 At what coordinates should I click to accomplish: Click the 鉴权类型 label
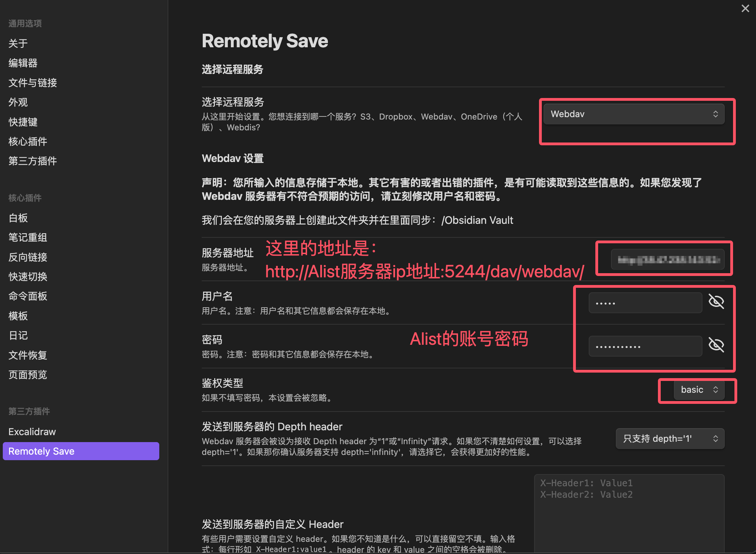tap(223, 383)
